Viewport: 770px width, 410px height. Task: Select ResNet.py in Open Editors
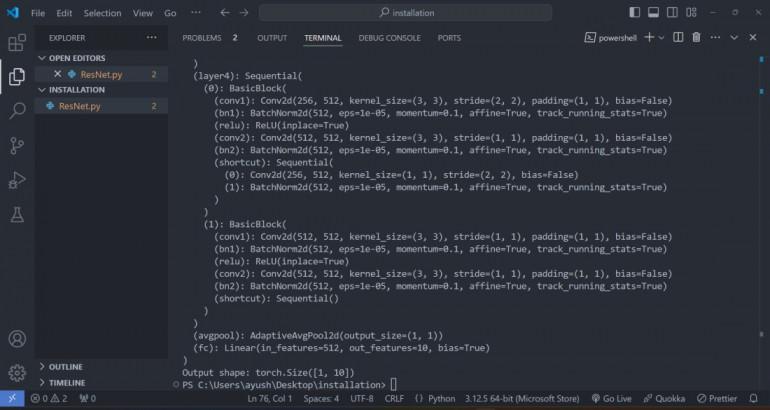coord(101,74)
